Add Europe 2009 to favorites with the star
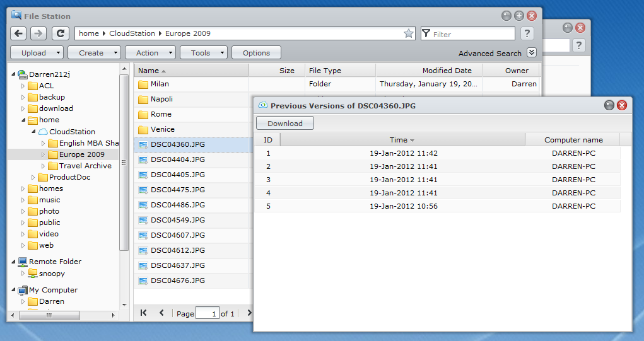This screenshot has height=341, width=644. pyautogui.click(x=408, y=33)
